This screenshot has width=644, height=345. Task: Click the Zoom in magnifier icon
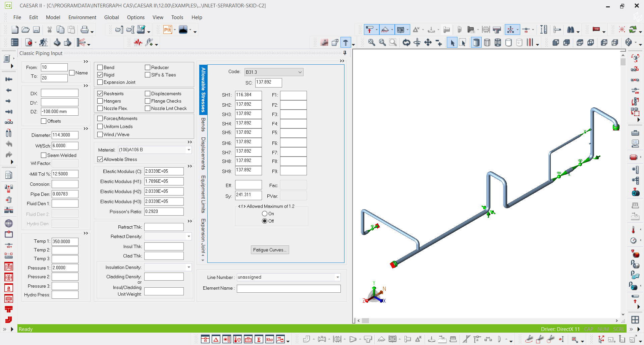(372, 42)
